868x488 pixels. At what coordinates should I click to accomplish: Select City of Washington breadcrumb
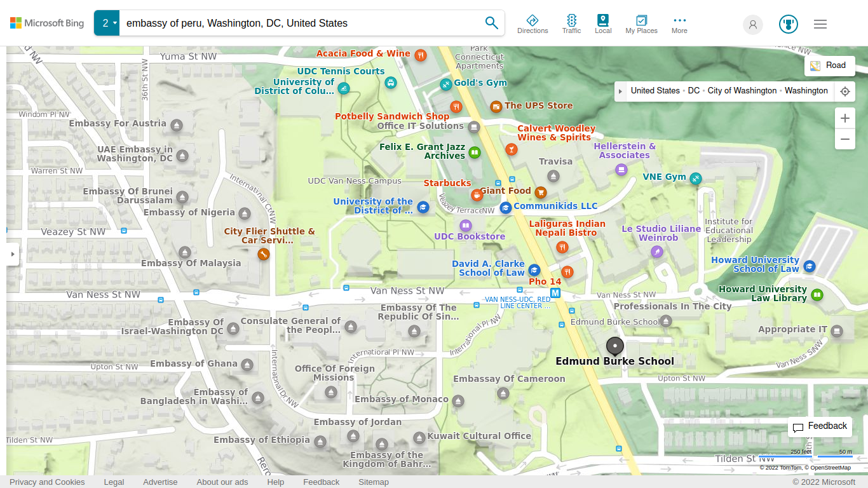[x=742, y=91]
